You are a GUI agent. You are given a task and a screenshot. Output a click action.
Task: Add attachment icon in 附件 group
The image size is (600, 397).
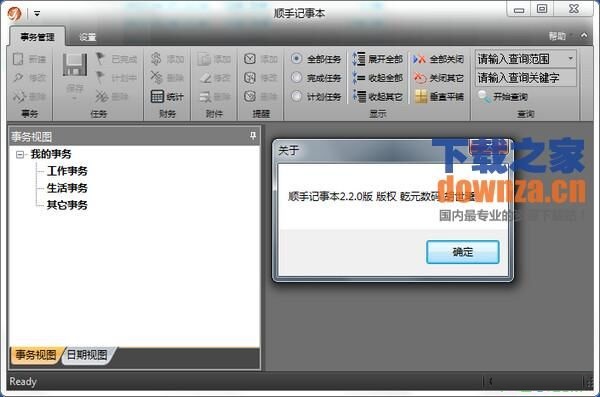pyautogui.click(x=204, y=59)
